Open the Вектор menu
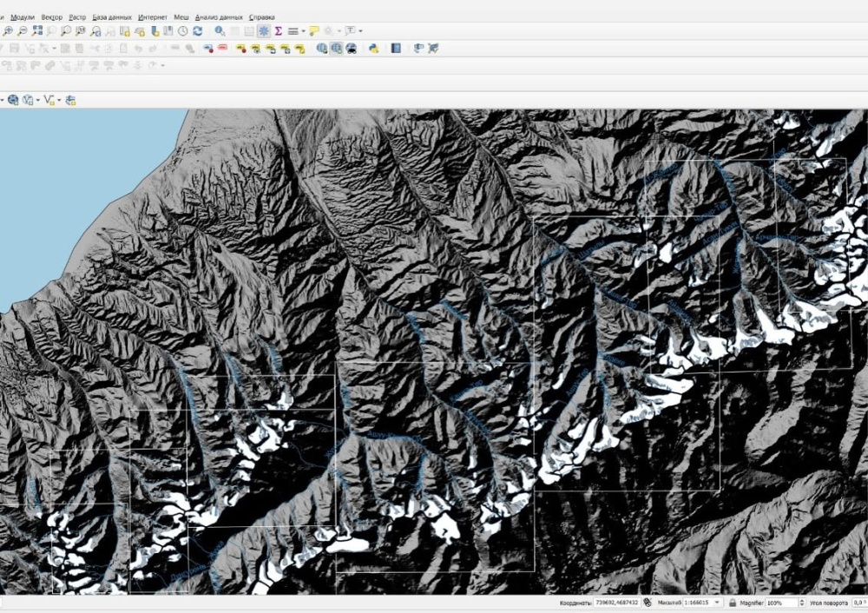Viewport: 868px width, 613px height. pyautogui.click(x=51, y=17)
